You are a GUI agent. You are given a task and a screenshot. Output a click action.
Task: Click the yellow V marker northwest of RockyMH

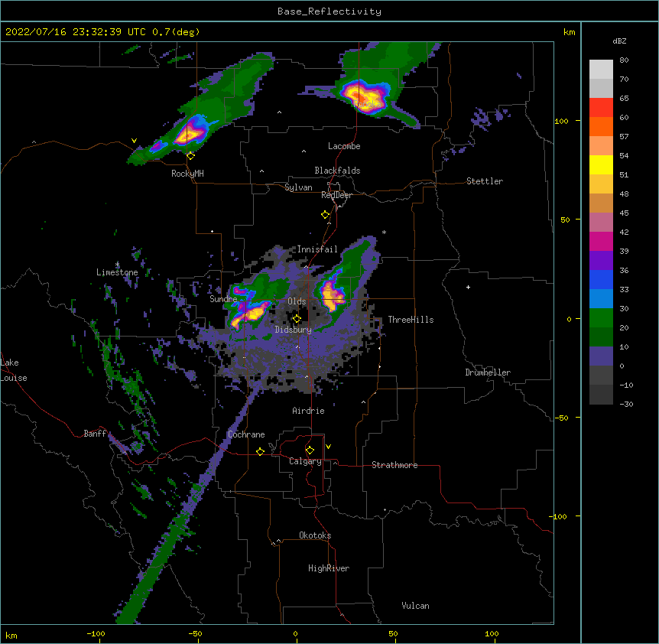click(x=134, y=141)
